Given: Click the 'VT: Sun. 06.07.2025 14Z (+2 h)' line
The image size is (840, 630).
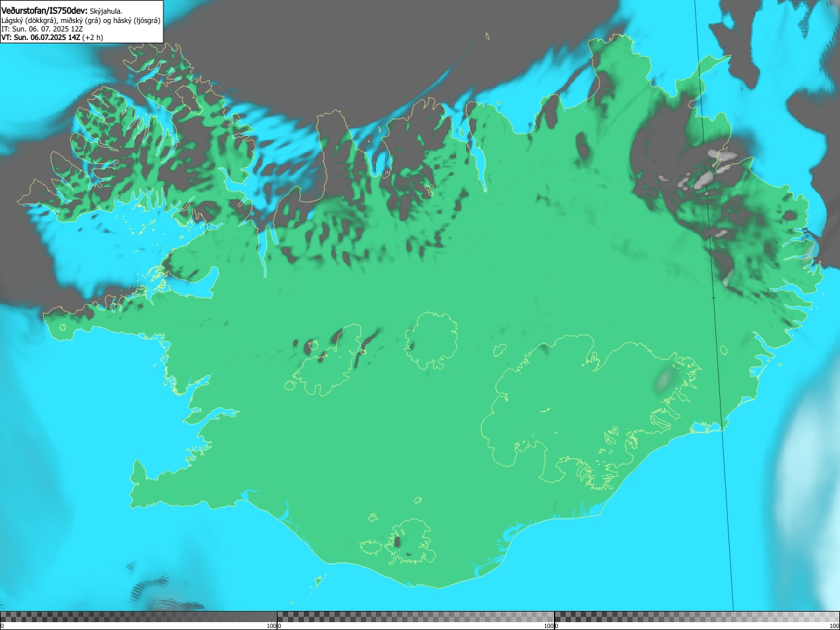Looking at the screenshot, I should click(52, 37).
